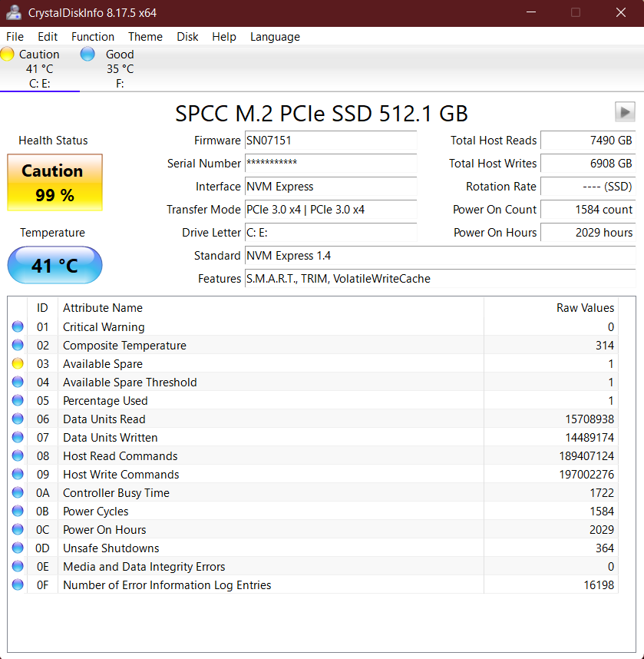Select the Composite Temperature attribute name

coord(125,346)
